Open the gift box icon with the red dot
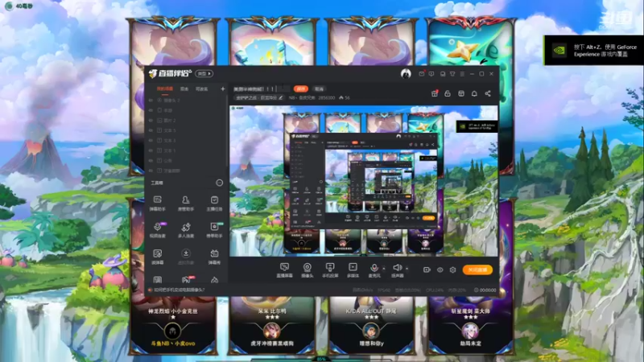 tap(435, 93)
